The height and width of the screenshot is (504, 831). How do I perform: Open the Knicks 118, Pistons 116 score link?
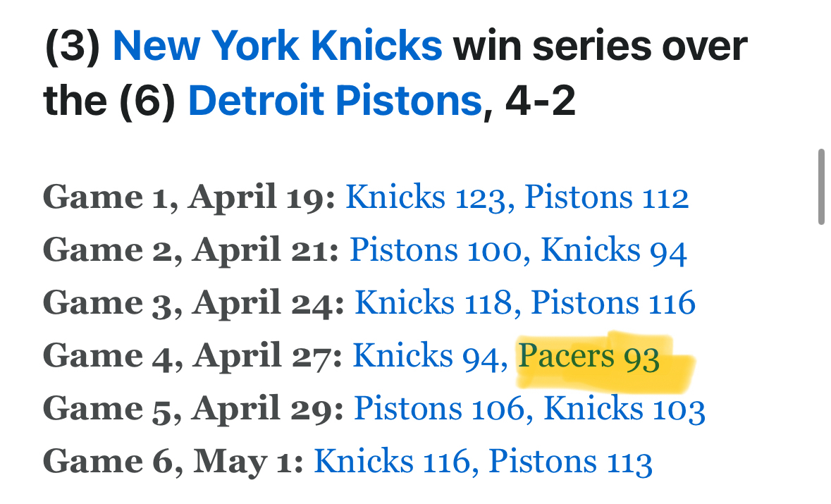point(524,303)
